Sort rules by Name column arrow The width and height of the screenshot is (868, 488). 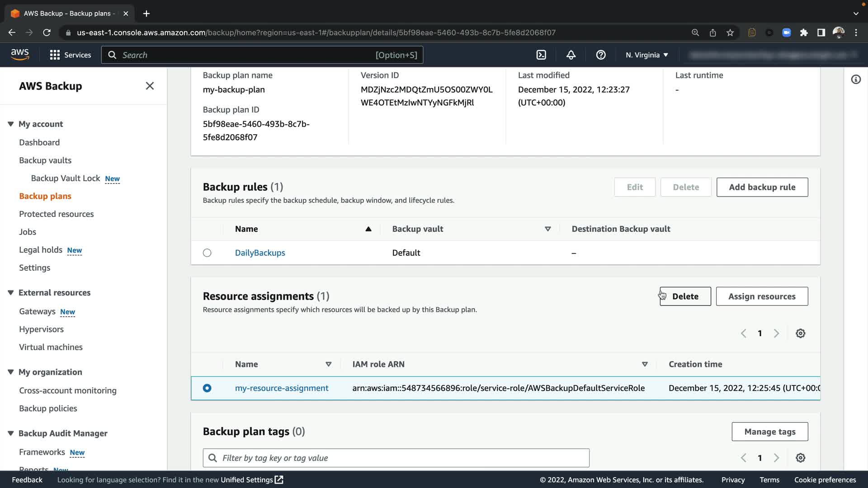pos(368,229)
